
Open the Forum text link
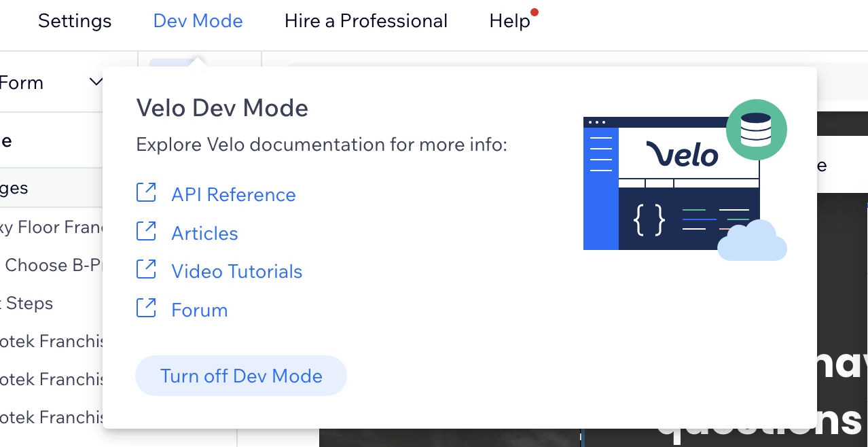click(199, 310)
